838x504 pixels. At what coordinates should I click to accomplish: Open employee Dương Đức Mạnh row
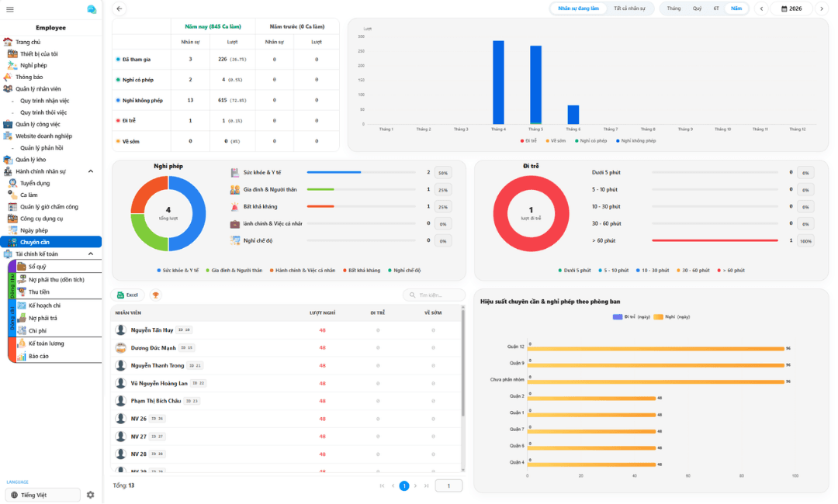[287, 347]
